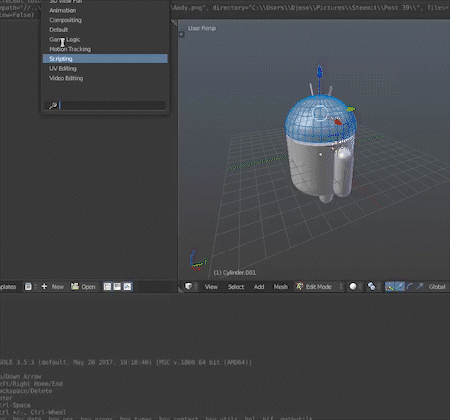Image resolution: width=450 pixels, height=420 pixels.
Task: Click the area split corner below viewport header
Action: click(181, 290)
